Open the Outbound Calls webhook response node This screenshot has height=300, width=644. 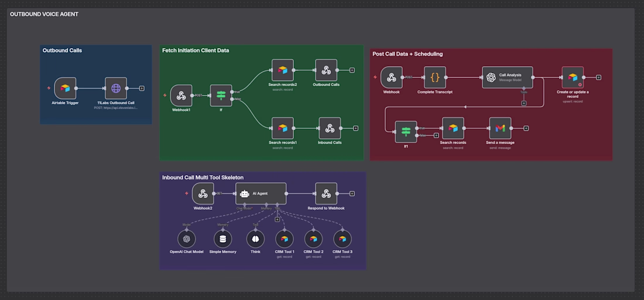point(326,70)
